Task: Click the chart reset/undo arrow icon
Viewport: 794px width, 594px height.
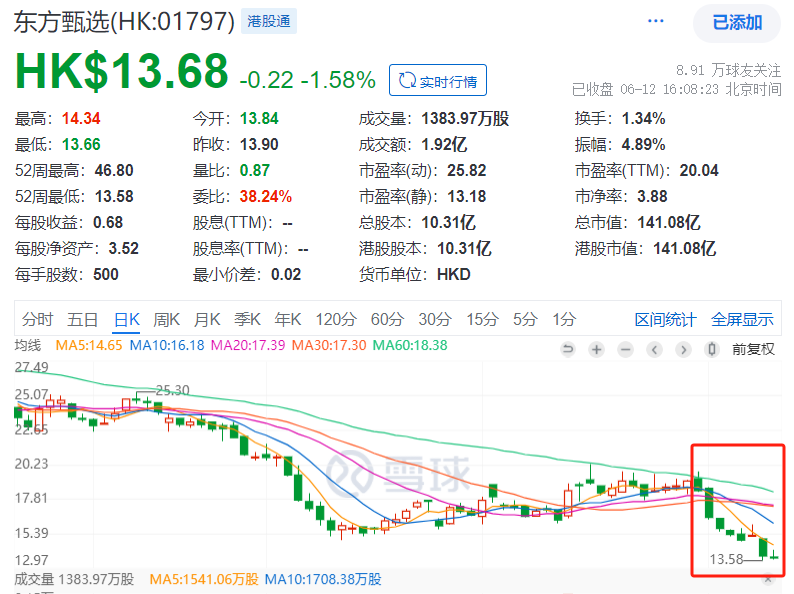Action: (x=568, y=349)
